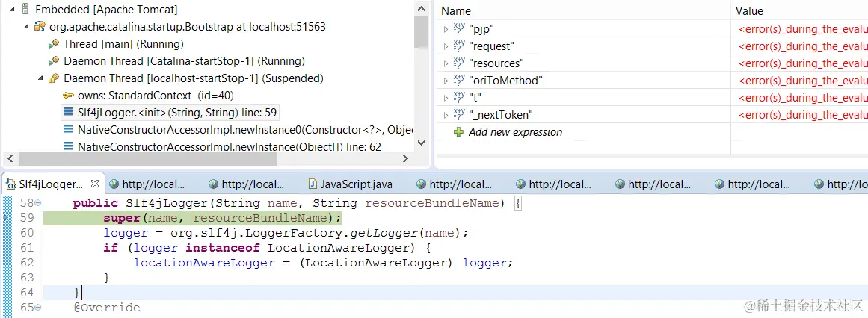Collapse the org.apache.catalina.startup.Bootstrap node
This screenshot has height=318, width=868.
26,27
